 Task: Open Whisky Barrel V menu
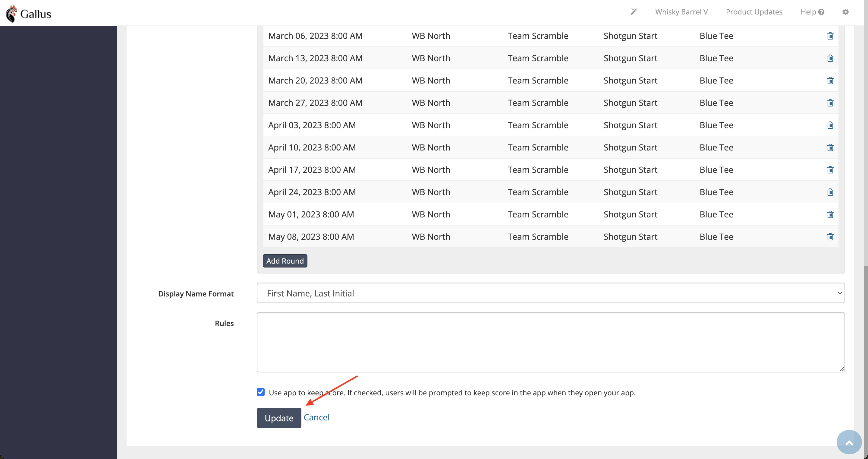click(681, 12)
